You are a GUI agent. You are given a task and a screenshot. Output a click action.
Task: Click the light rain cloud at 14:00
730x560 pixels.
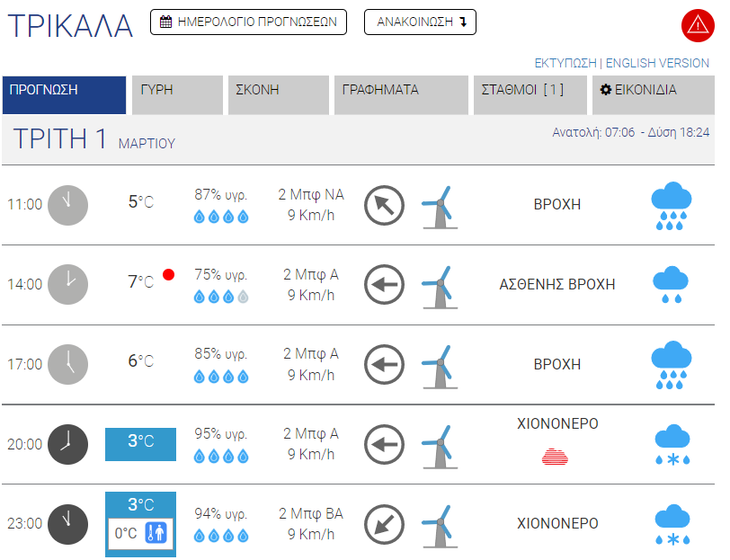coord(671,285)
